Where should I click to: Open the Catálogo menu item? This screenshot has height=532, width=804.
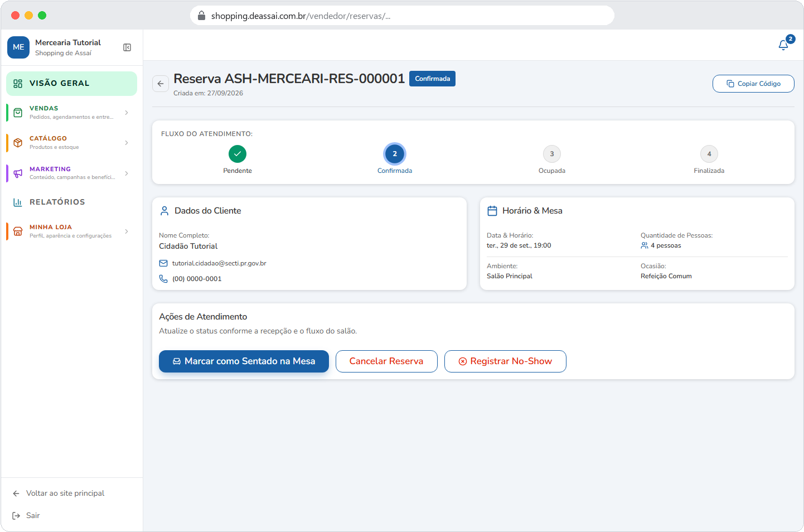tap(71, 143)
